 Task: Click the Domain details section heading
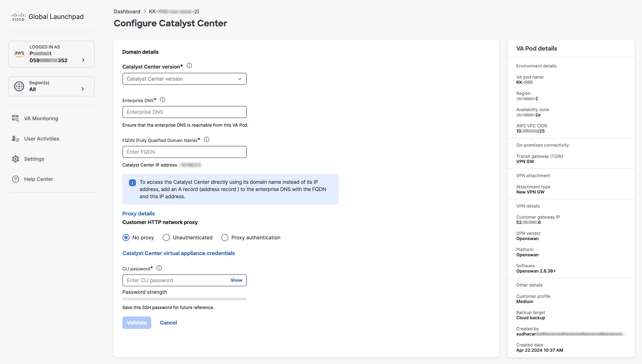point(140,52)
